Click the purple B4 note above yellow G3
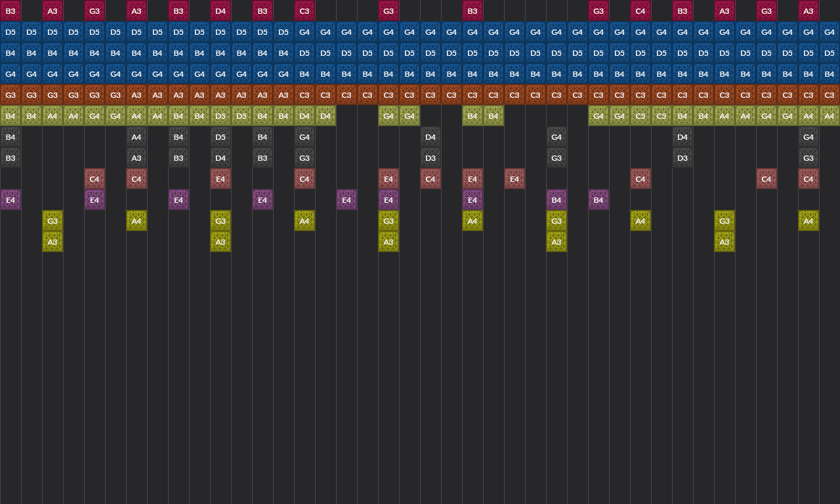 [556, 200]
